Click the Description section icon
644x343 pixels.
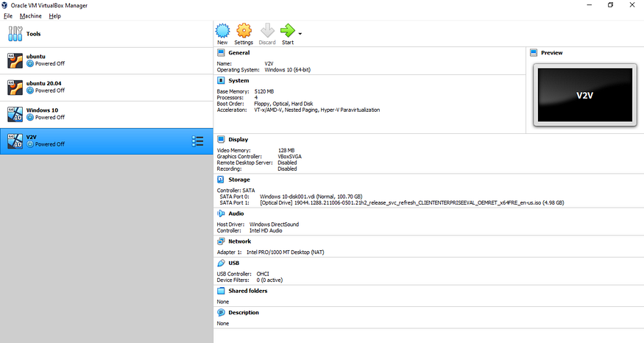[x=221, y=313]
